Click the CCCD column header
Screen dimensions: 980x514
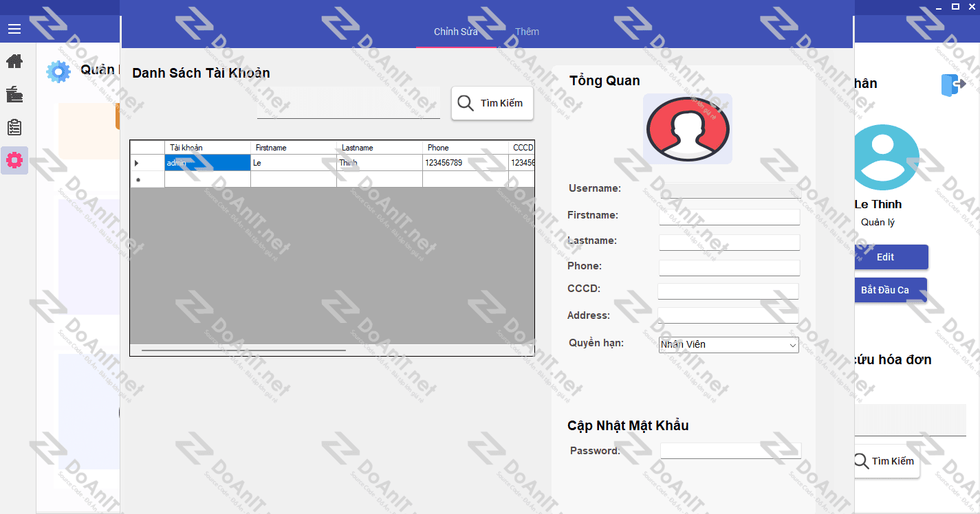[x=521, y=148]
